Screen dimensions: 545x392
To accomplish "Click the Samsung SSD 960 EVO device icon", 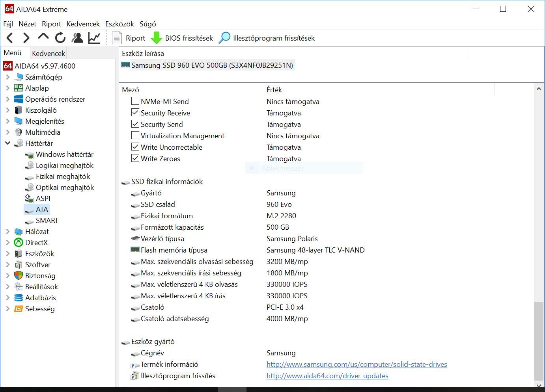I will click(x=125, y=65).
